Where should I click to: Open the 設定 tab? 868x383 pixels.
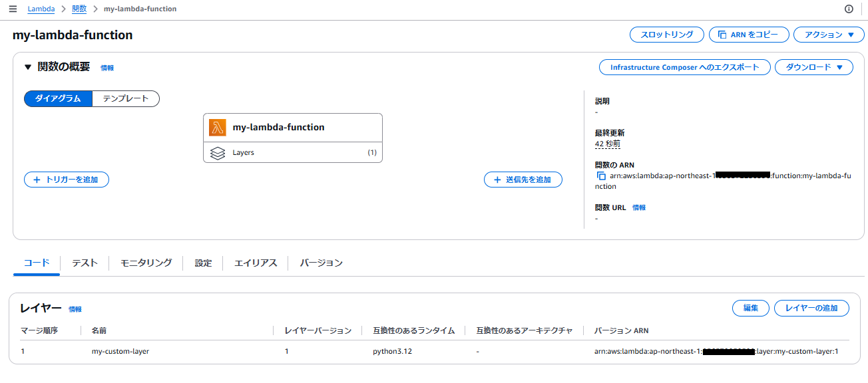pyautogui.click(x=203, y=263)
